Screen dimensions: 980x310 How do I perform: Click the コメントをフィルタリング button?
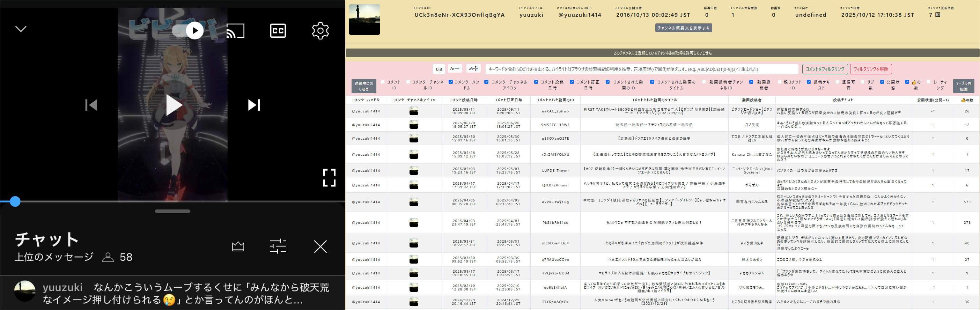(x=824, y=69)
